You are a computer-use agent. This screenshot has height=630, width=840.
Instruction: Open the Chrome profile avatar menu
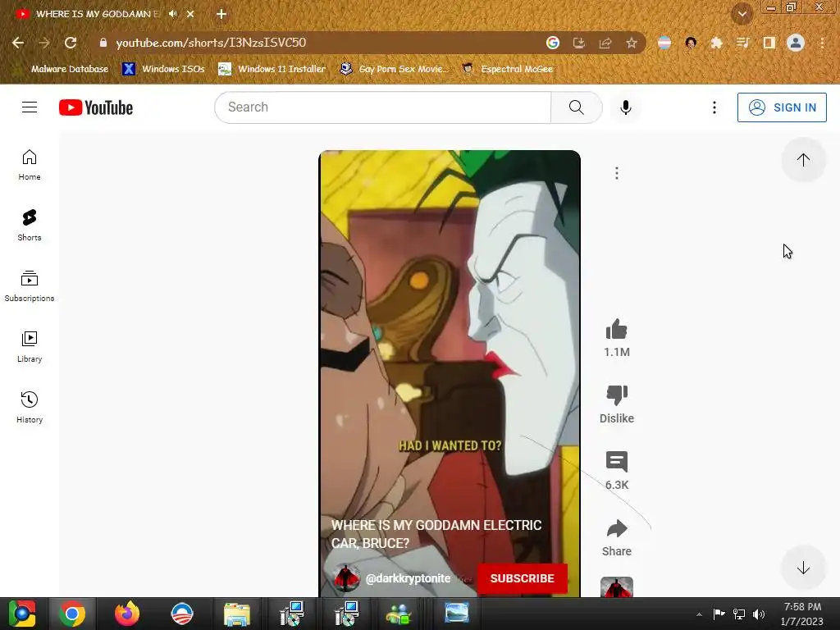point(796,43)
